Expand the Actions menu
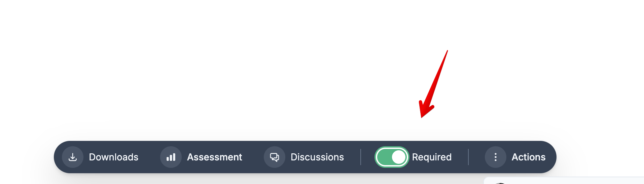This screenshot has height=184, width=644. 515,157
